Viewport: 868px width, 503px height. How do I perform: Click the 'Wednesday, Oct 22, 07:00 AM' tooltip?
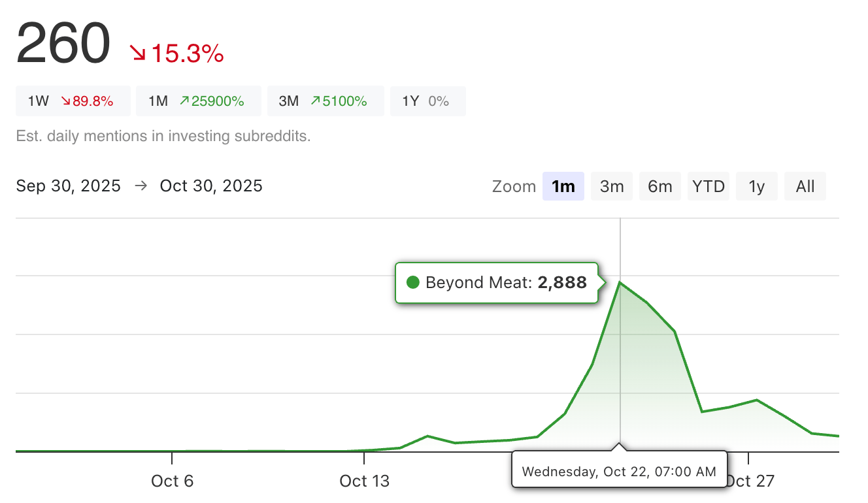(619, 470)
